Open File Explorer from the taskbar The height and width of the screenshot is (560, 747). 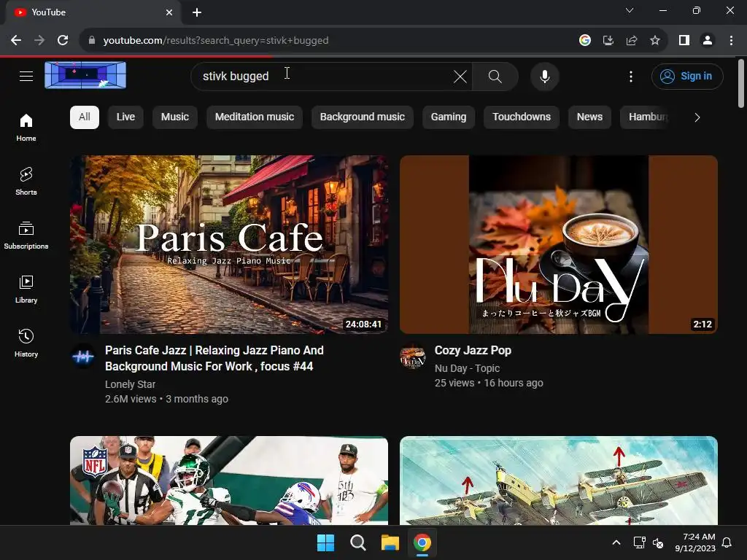coord(390,542)
